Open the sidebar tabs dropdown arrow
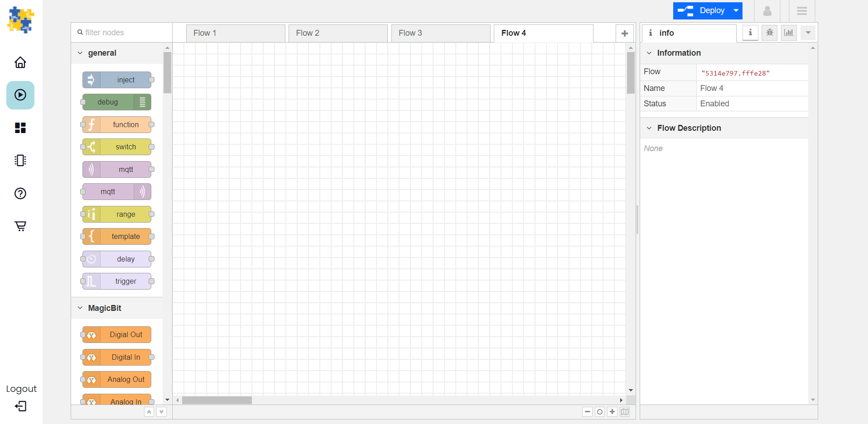Screen dimensions: 868x424 (808, 33)
